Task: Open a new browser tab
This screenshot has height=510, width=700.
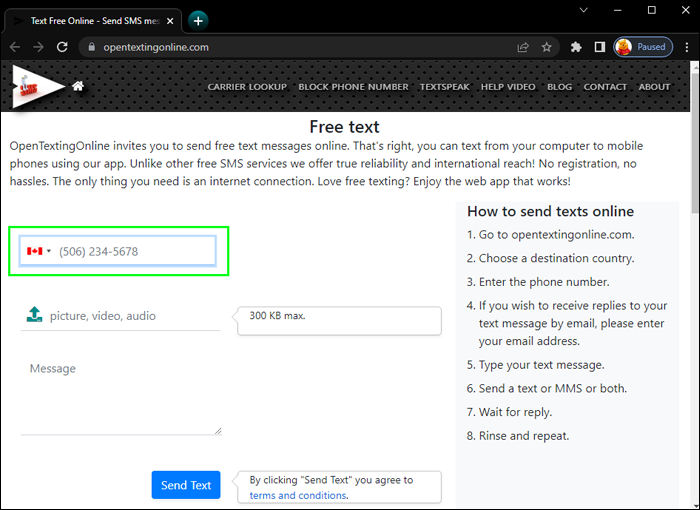Action: (198, 20)
